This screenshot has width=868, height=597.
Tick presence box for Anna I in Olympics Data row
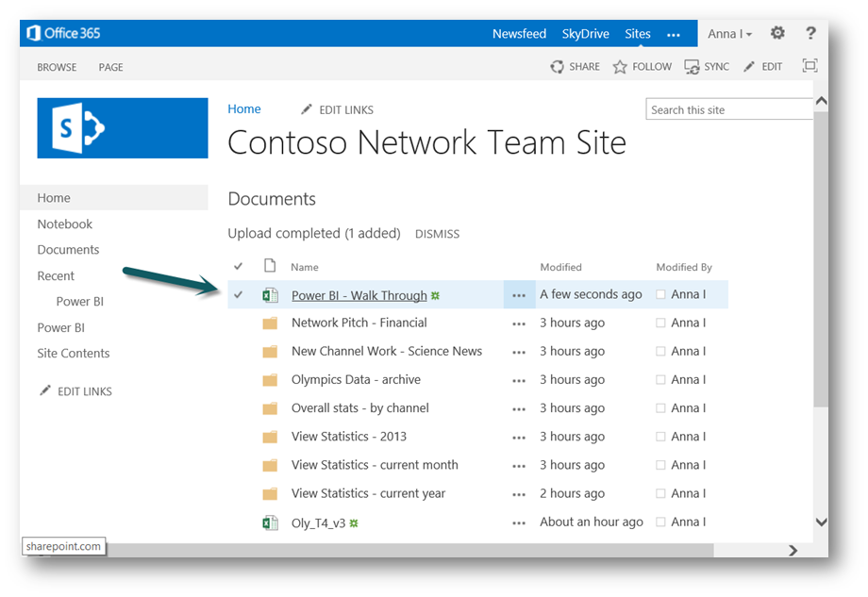pyautogui.click(x=660, y=379)
